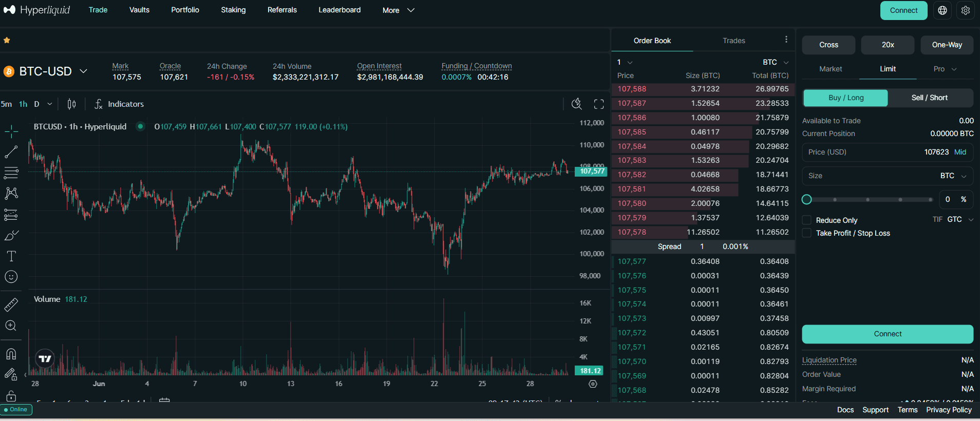Image resolution: width=980 pixels, height=421 pixels.
Task: Open the Privacy Policy link
Action: coord(949,410)
